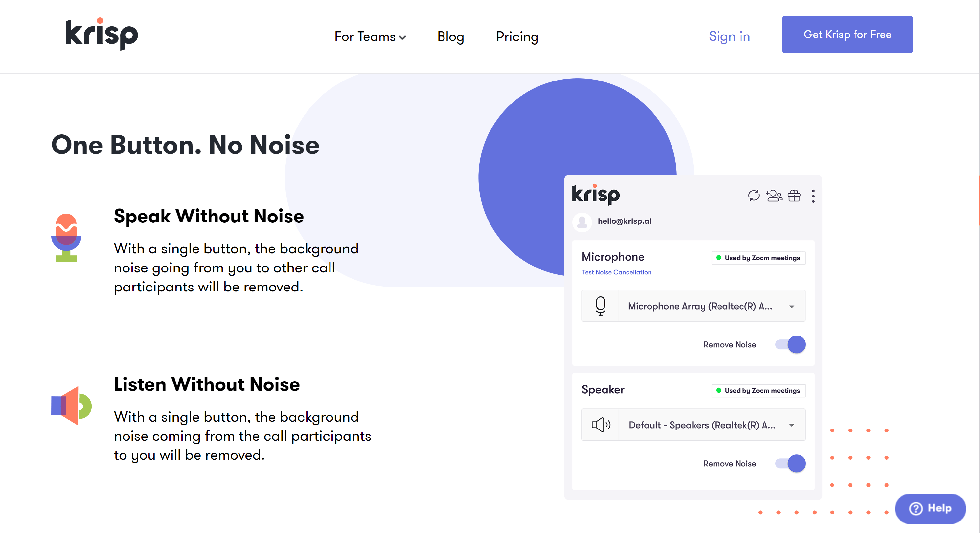The image size is (980, 533).
Task: Open the Test Noise Cancellation link
Action: 616,272
